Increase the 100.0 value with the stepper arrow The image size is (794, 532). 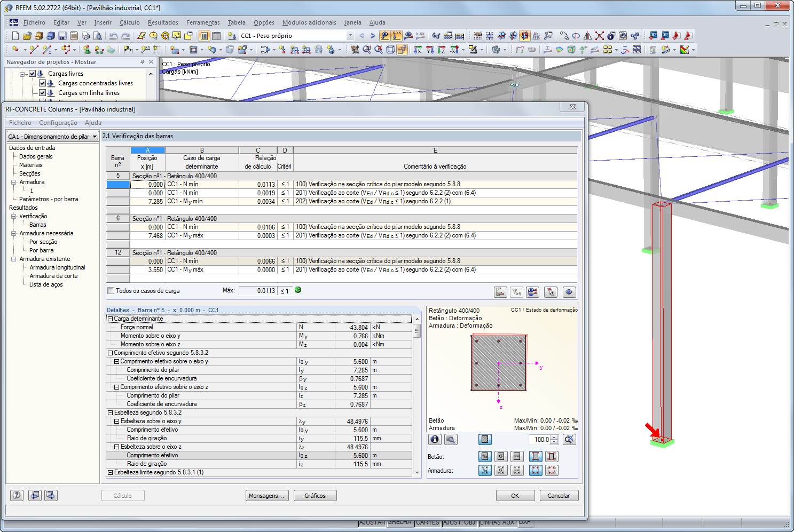coord(553,436)
